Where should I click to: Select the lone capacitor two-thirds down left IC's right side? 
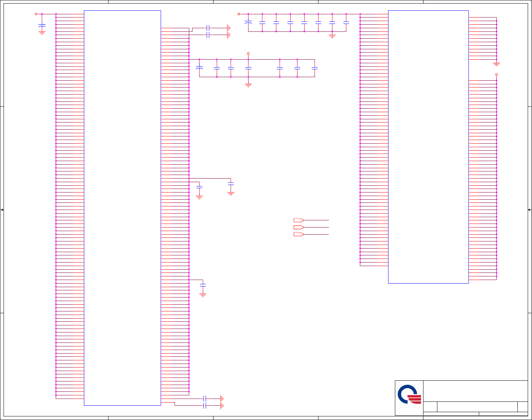pos(203,285)
